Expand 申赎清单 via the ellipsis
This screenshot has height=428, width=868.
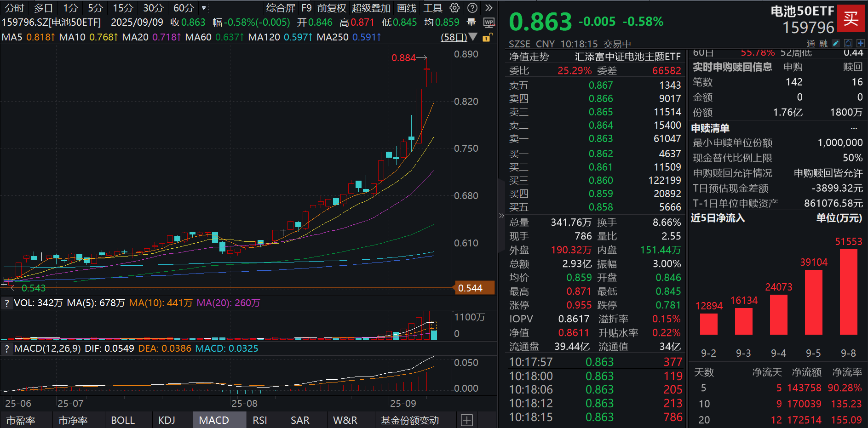[x=854, y=128]
